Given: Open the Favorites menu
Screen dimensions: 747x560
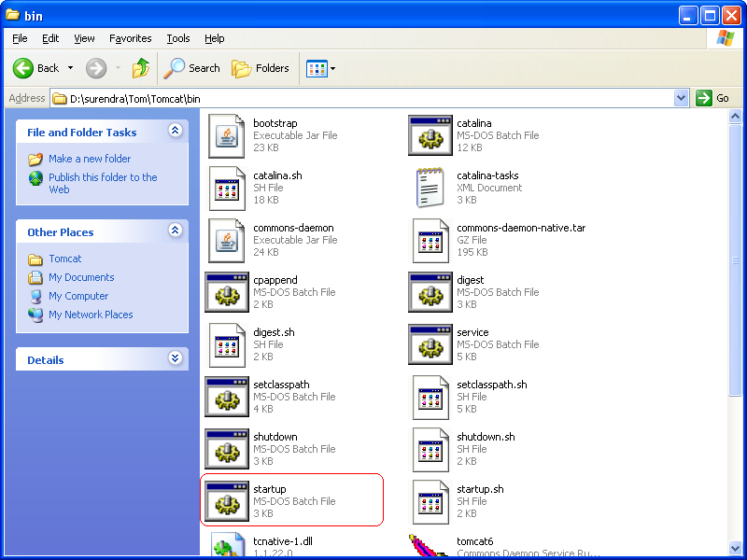Looking at the screenshot, I should 131,38.
